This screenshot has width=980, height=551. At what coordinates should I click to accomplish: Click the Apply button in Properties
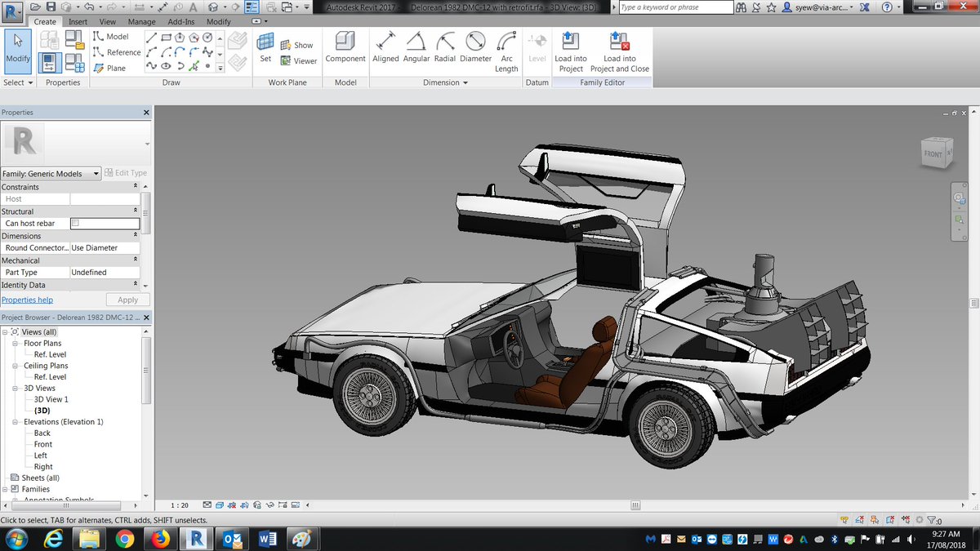click(x=127, y=300)
